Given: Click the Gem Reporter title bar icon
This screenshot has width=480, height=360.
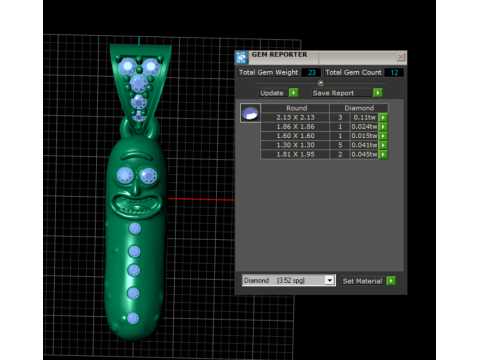Looking at the screenshot, I should click(241, 57).
